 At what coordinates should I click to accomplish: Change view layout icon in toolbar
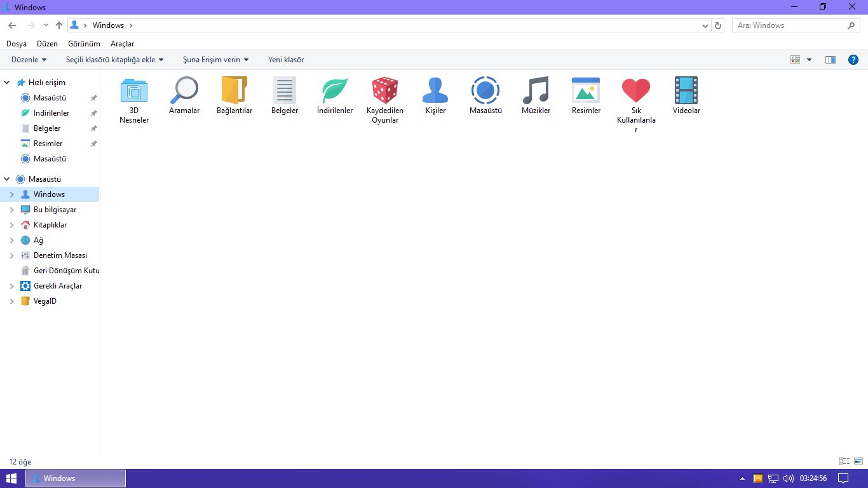click(795, 60)
